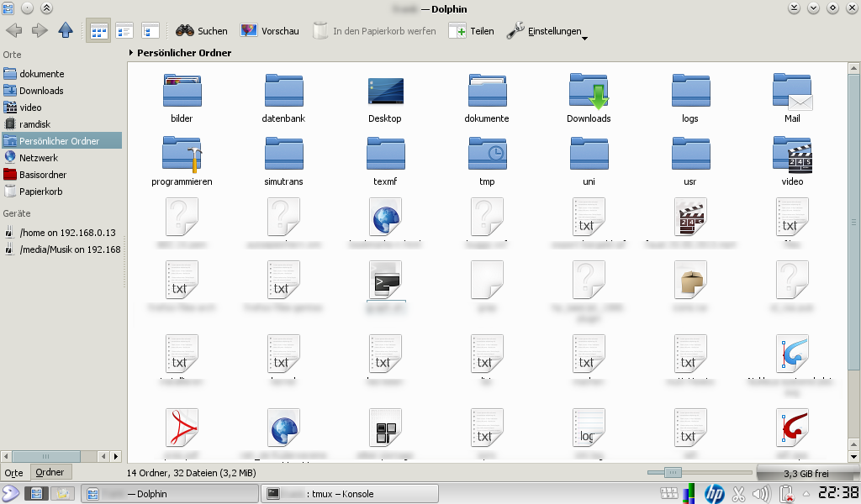Select the bilder folder
Image resolution: width=861 pixels, height=504 pixels.
click(182, 97)
